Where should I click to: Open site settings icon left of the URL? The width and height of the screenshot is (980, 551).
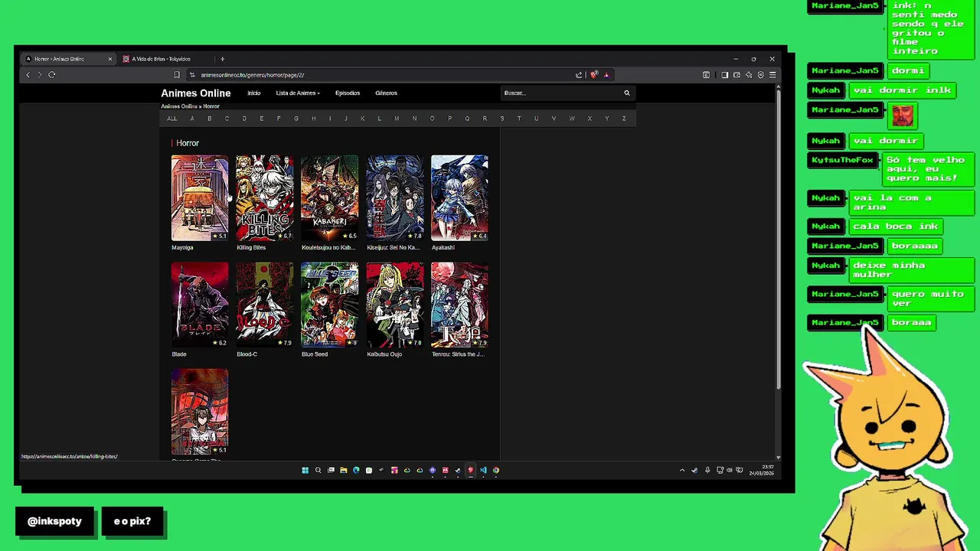tap(192, 75)
